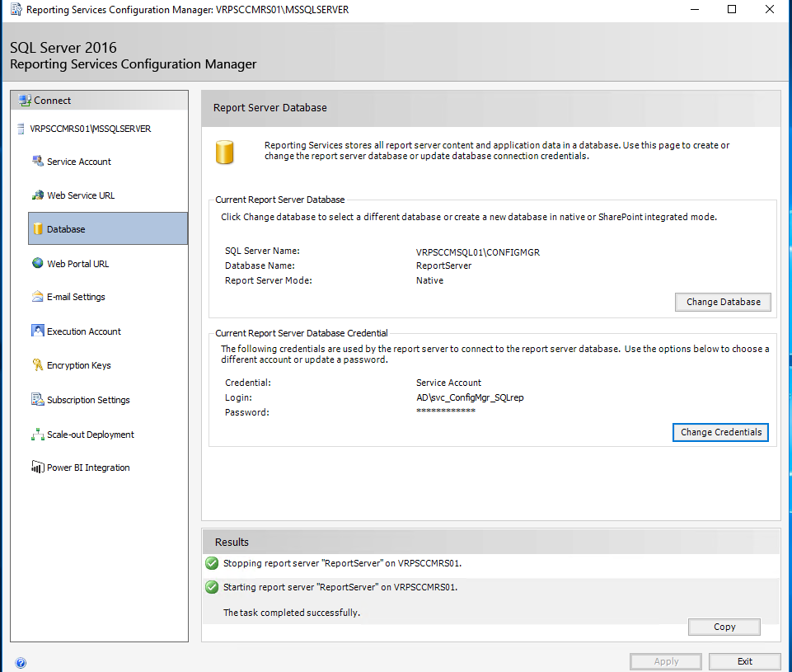The height and width of the screenshot is (672, 792).
Task: Open the Service Account page
Action: coord(79,162)
